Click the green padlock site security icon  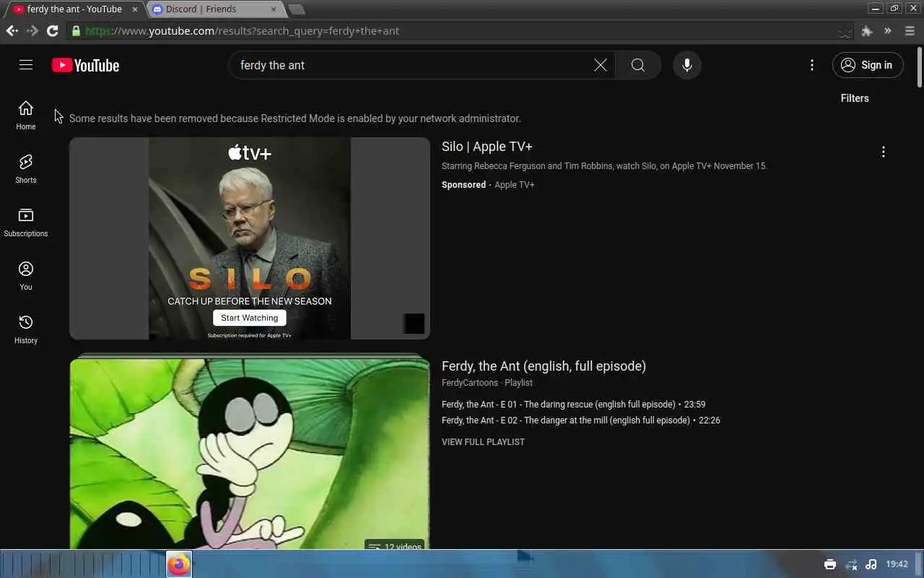coord(76,30)
